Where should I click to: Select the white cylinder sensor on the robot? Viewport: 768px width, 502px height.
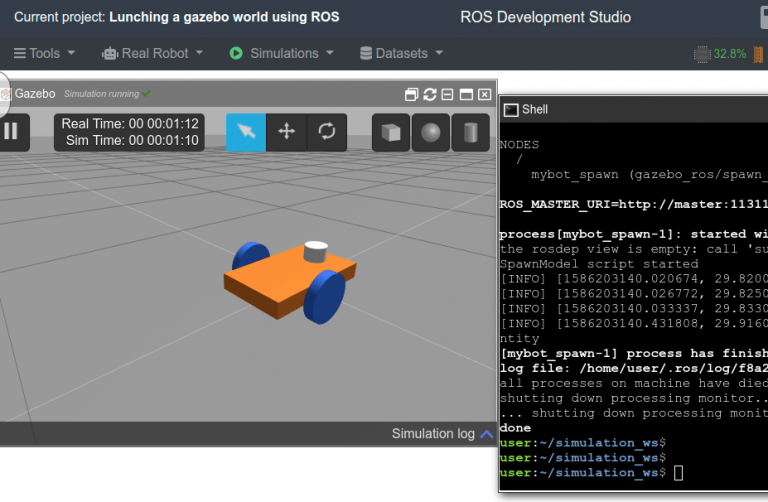pyautogui.click(x=315, y=251)
